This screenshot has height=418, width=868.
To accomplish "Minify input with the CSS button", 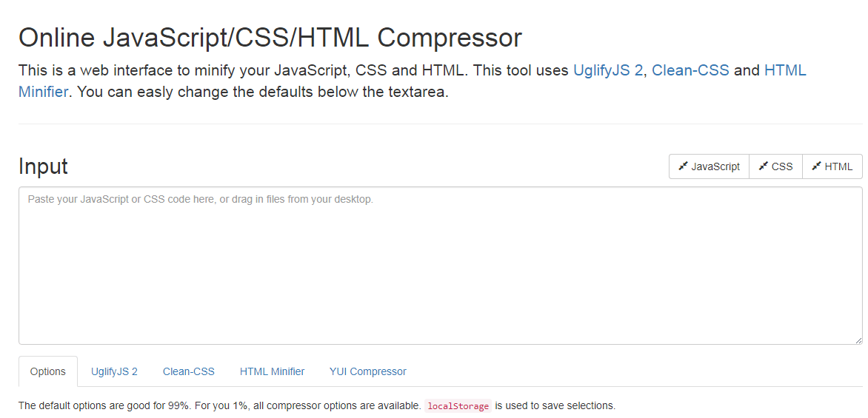I will [x=775, y=166].
